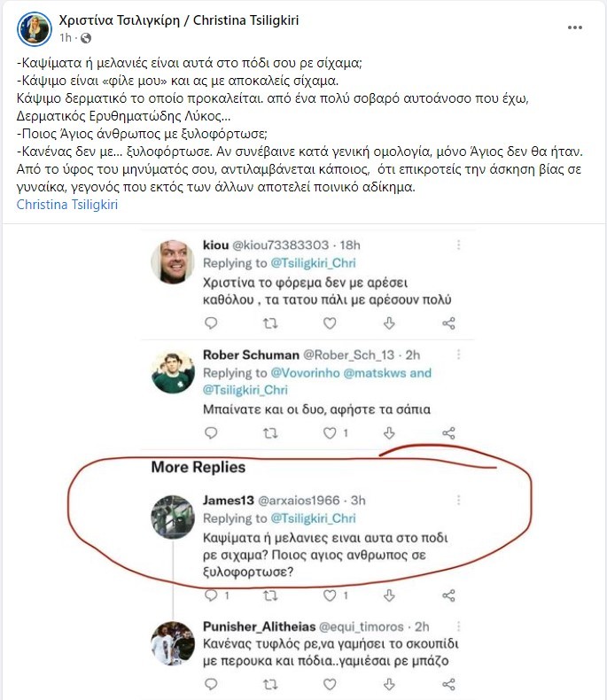Share the Punisher_Alitheias tweet
Image resolution: width=607 pixels, height=700 pixels.
coord(449,685)
